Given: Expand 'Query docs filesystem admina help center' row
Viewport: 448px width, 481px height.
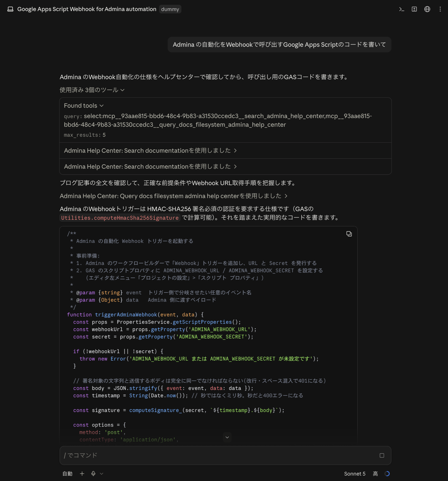Looking at the screenshot, I should pyautogui.click(x=173, y=196).
